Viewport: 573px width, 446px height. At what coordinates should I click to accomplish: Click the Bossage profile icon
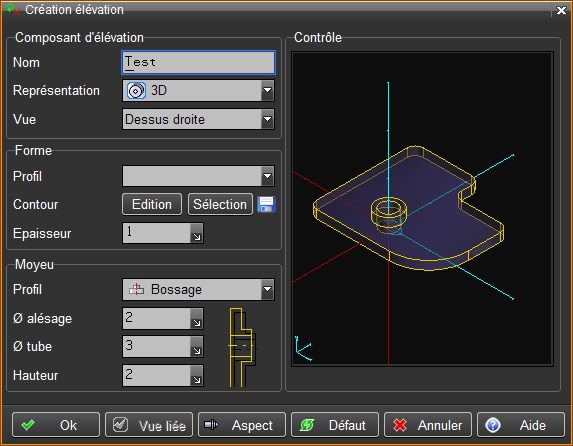pos(136,289)
